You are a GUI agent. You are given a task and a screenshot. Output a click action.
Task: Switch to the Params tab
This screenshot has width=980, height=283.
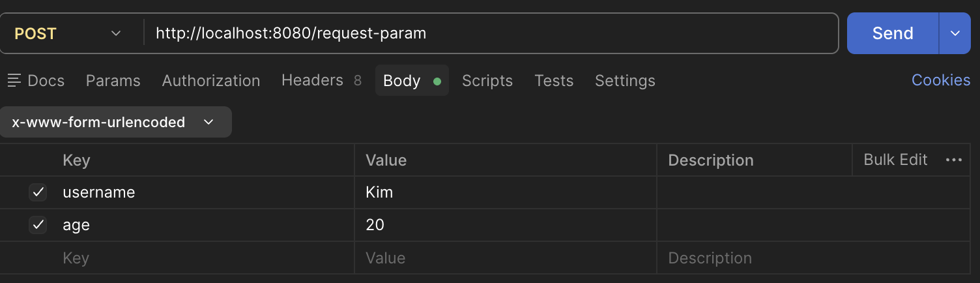(113, 81)
